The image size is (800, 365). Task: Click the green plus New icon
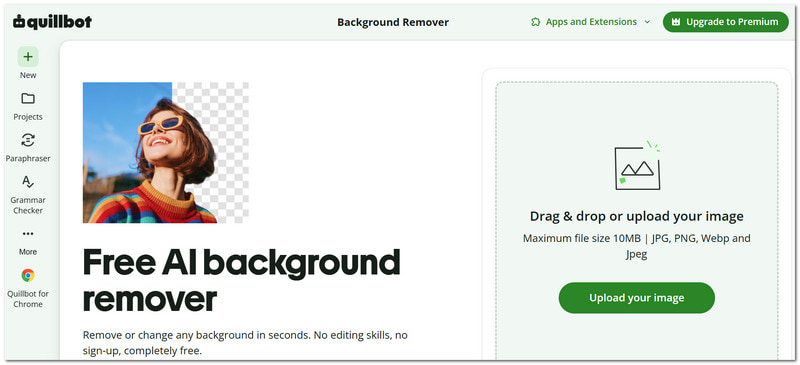click(x=28, y=57)
